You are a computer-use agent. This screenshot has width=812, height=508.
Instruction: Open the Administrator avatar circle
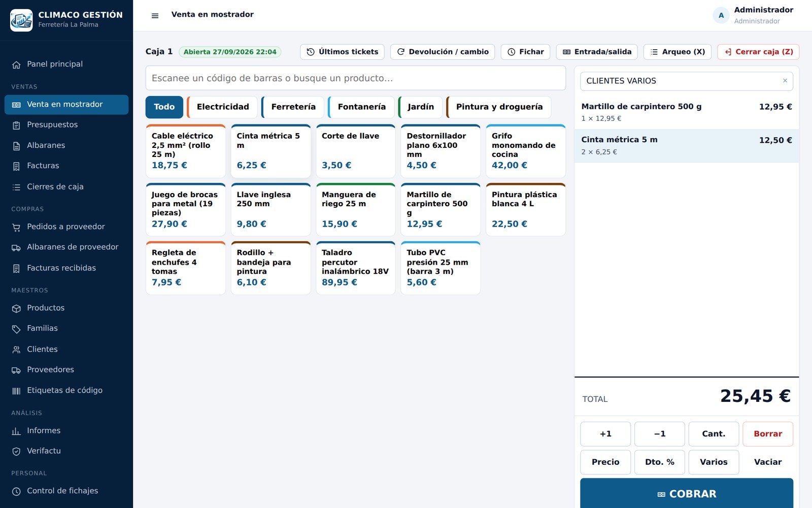[x=721, y=15]
